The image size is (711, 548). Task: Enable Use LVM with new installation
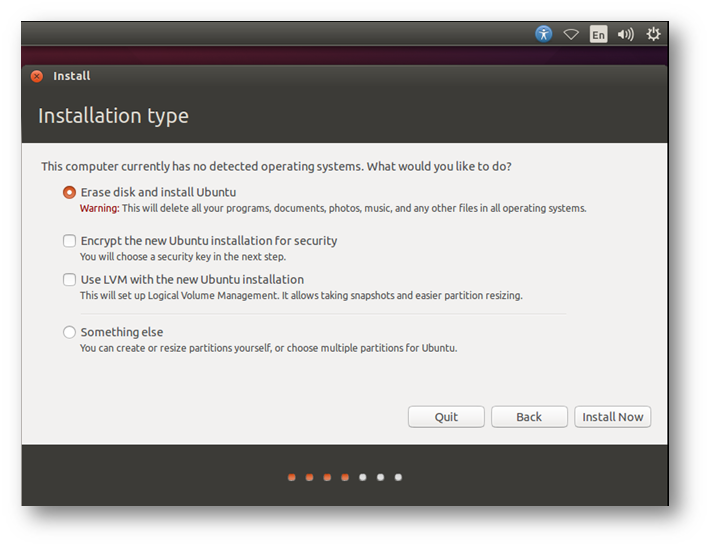(69, 280)
